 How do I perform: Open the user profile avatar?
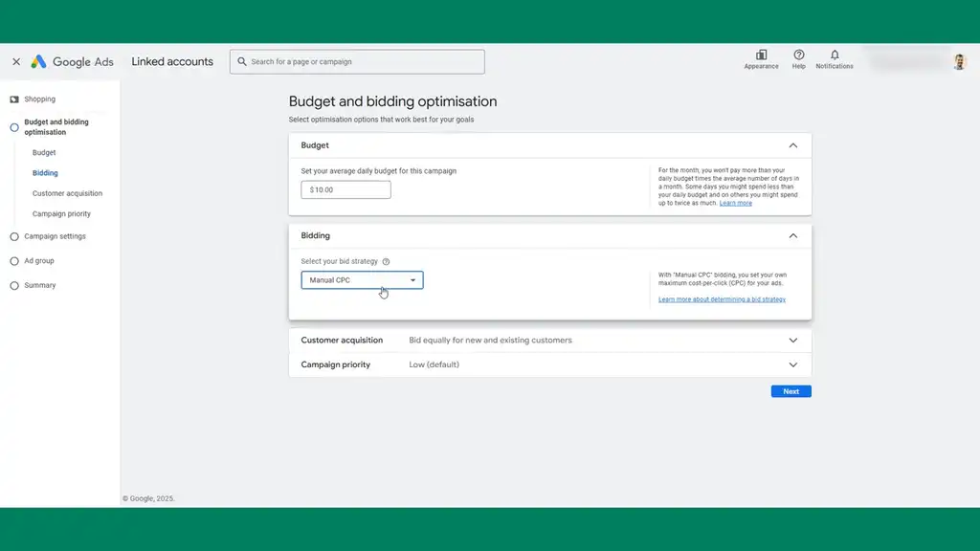[959, 61]
